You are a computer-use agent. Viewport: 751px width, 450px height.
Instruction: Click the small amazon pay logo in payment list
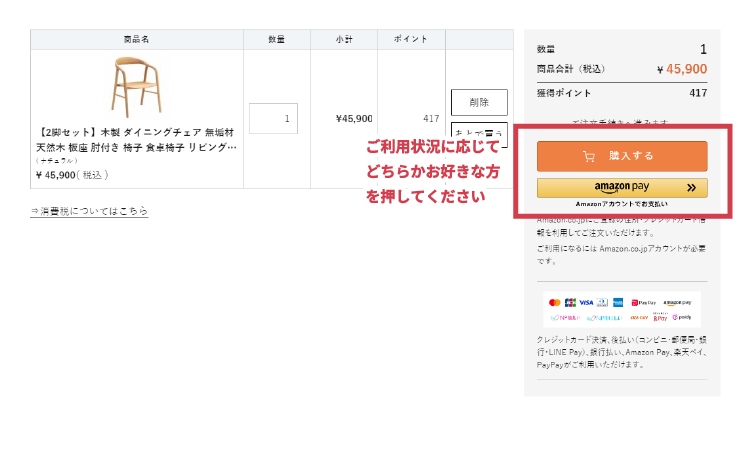point(677,303)
